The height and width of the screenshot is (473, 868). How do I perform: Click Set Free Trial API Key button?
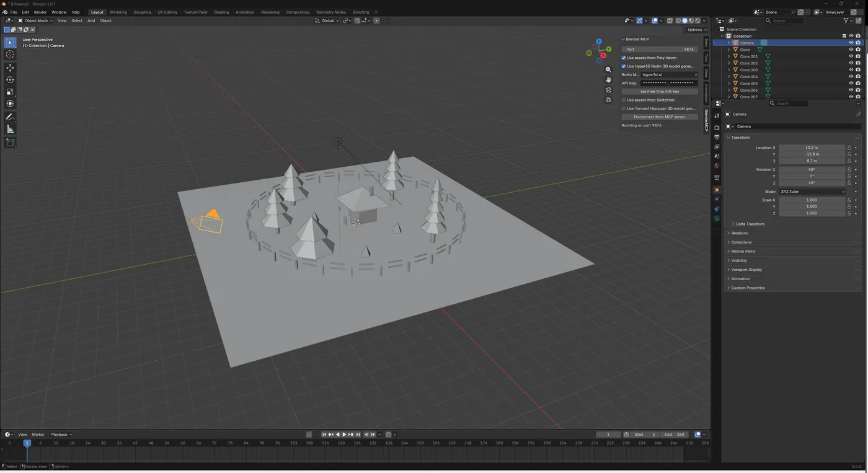point(659,91)
